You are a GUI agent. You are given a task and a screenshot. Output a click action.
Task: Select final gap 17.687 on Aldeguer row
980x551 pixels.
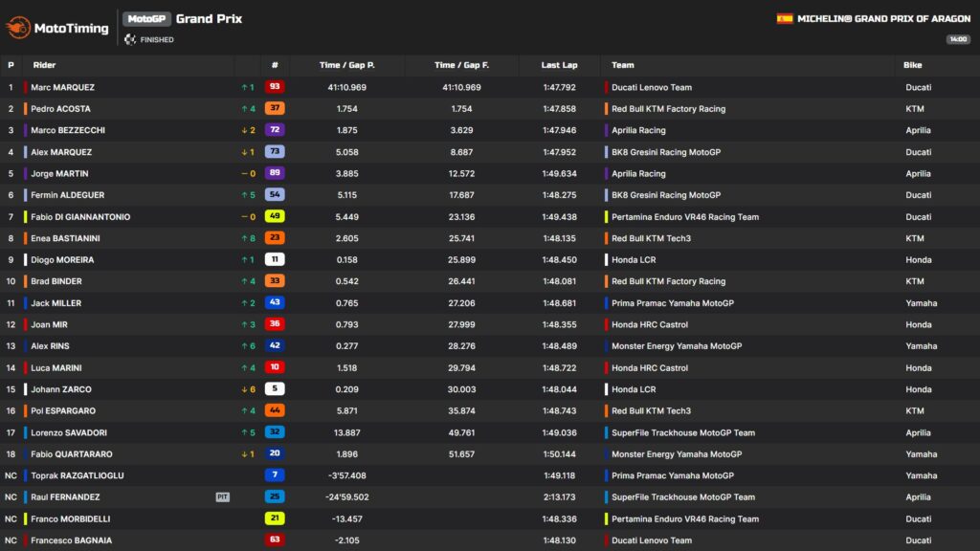[462, 195]
